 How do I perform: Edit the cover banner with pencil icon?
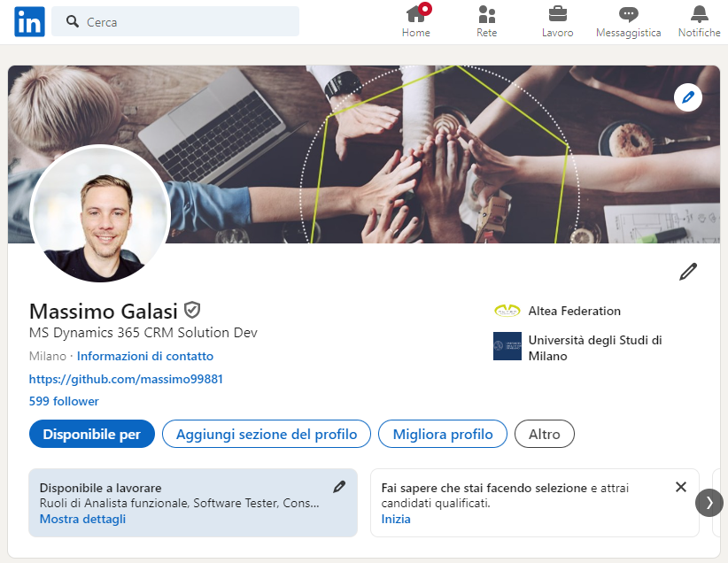687,97
